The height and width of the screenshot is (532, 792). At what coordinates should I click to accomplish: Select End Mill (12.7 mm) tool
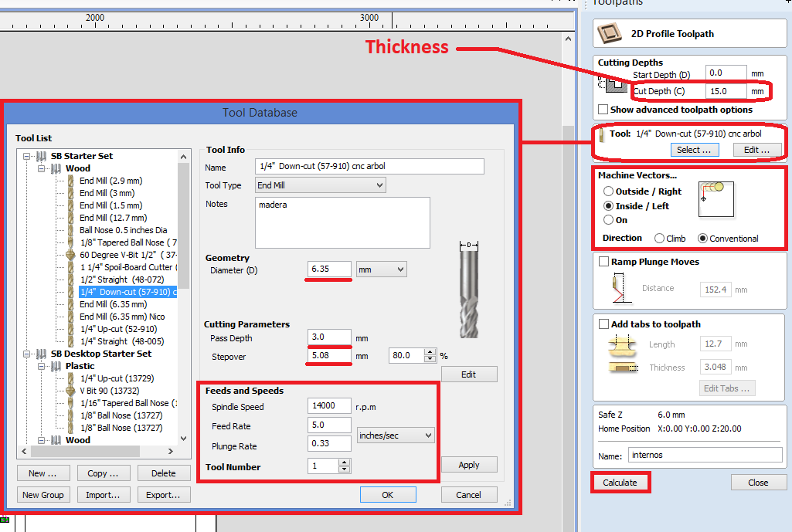113,218
